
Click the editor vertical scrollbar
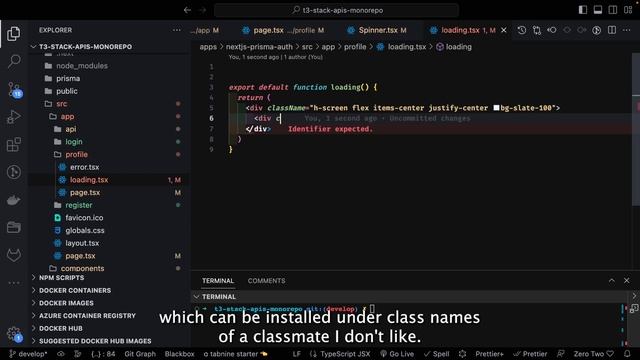(x=636, y=129)
